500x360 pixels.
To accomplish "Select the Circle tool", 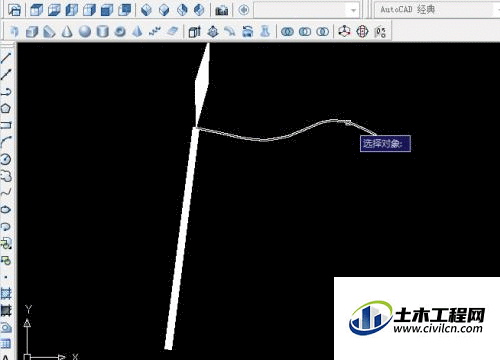I will point(6,159).
